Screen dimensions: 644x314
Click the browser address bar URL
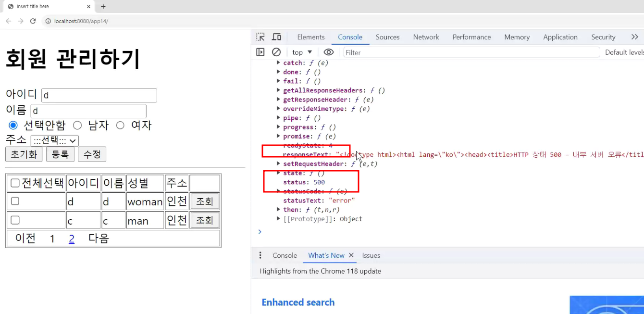81,21
